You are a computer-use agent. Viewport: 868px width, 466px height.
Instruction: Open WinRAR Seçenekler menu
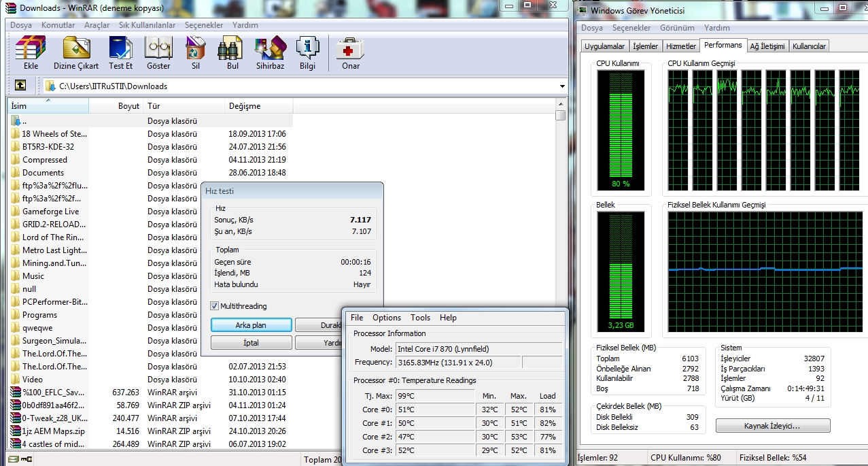coord(204,25)
